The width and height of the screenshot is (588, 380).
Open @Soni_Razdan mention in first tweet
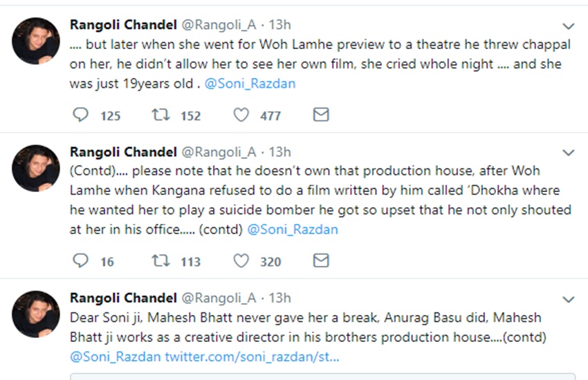coord(250,83)
